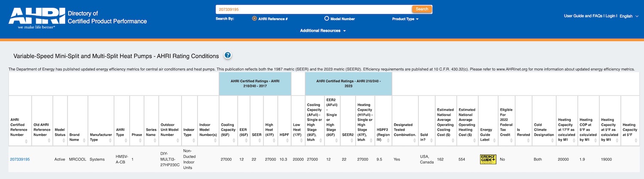644x179 pixels.
Task: Open the English language selector
Action: coord(629,16)
